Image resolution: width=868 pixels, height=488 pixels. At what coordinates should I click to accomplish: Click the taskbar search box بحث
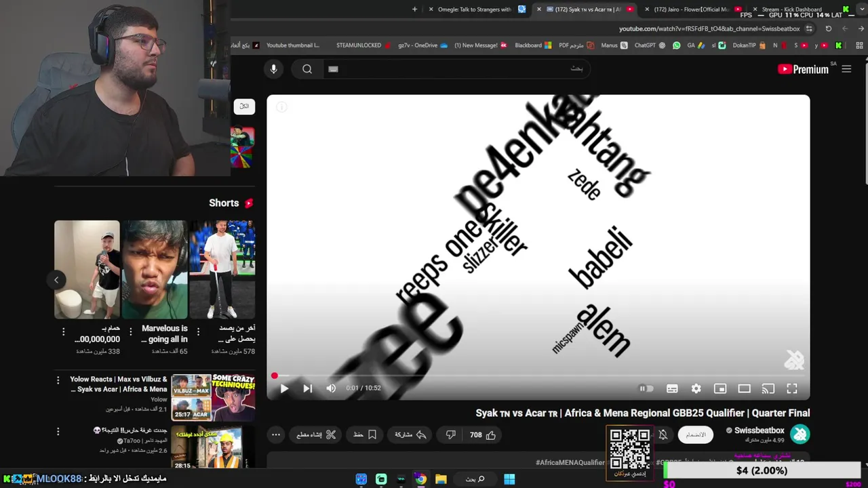point(475,479)
